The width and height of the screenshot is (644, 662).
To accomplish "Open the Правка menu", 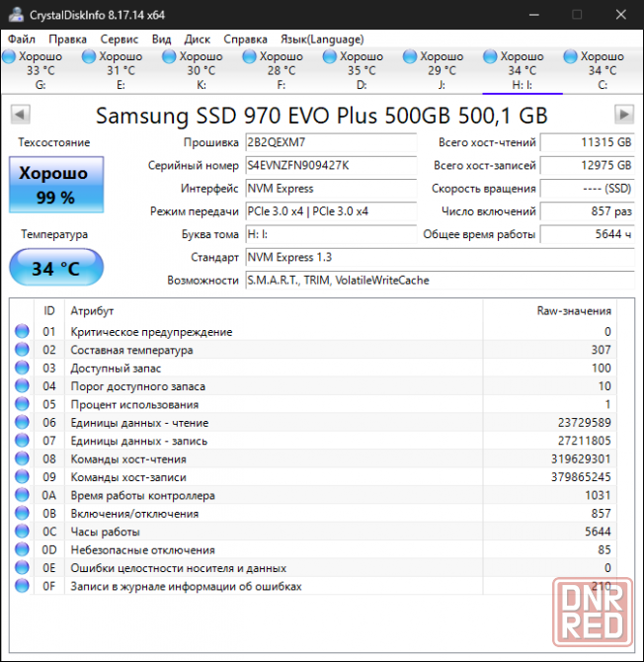I will pyautogui.click(x=67, y=40).
